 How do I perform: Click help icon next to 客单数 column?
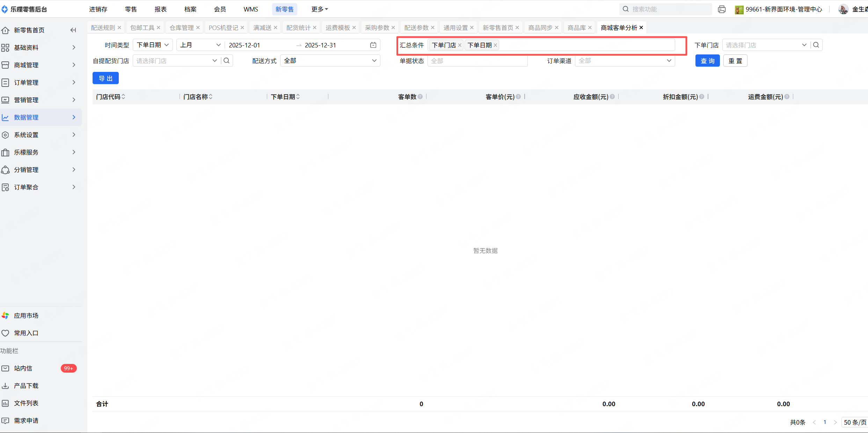point(420,97)
